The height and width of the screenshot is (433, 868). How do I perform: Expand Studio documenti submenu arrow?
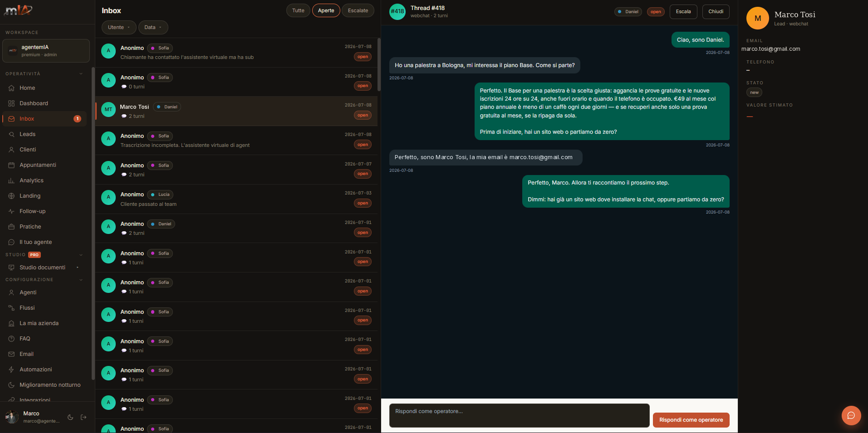click(x=78, y=268)
